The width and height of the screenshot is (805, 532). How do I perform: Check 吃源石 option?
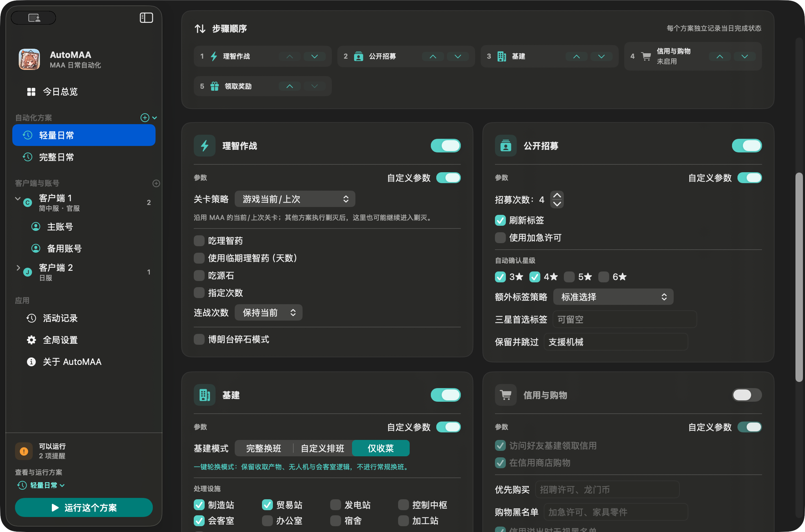coord(199,276)
